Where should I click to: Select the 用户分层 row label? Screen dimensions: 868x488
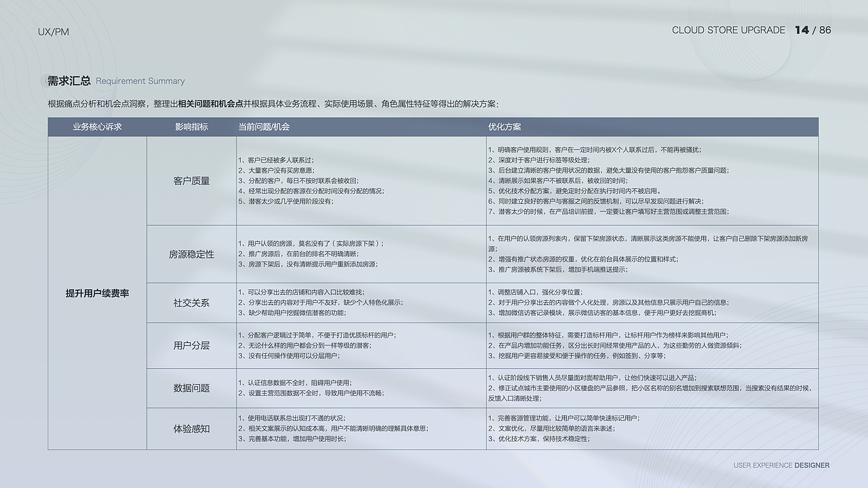coord(192,346)
